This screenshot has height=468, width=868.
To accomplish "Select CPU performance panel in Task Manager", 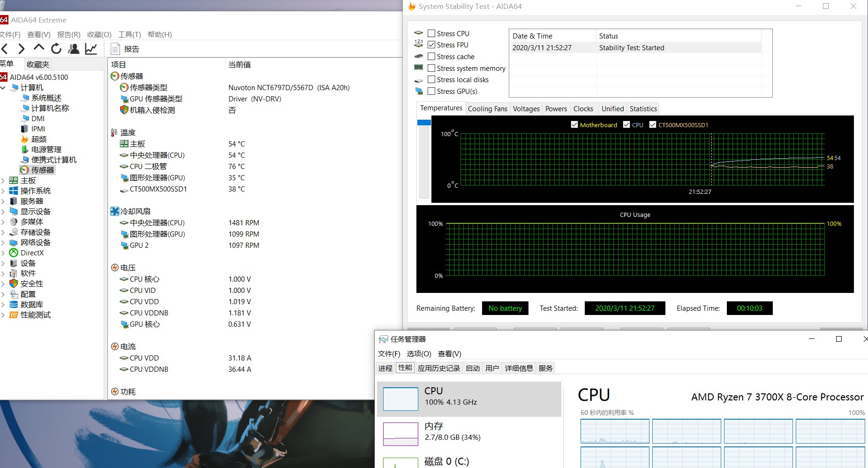I will [469, 399].
